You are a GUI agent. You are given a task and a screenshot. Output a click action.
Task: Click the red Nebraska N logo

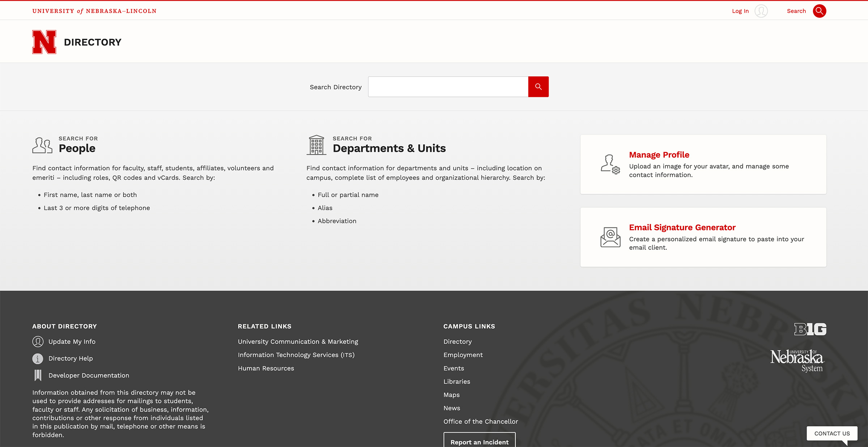pyautogui.click(x=44, y=42)
